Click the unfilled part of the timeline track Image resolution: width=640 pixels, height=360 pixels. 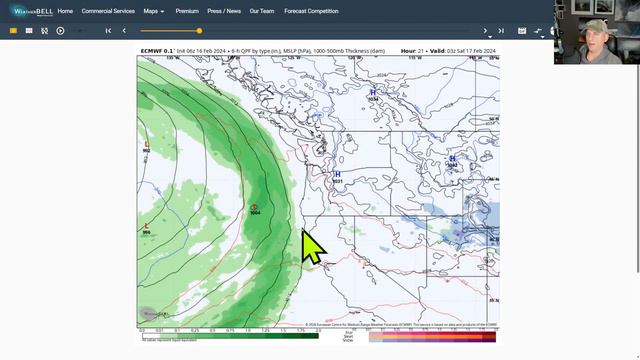[x=336, y=31]
